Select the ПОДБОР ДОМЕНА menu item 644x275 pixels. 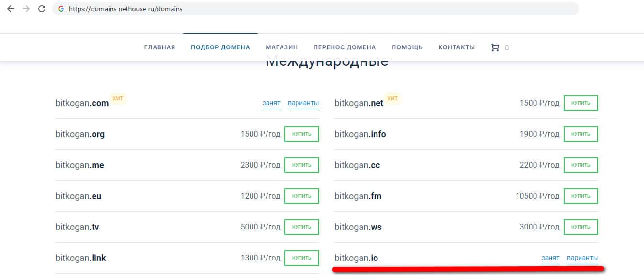click(220, 47)
